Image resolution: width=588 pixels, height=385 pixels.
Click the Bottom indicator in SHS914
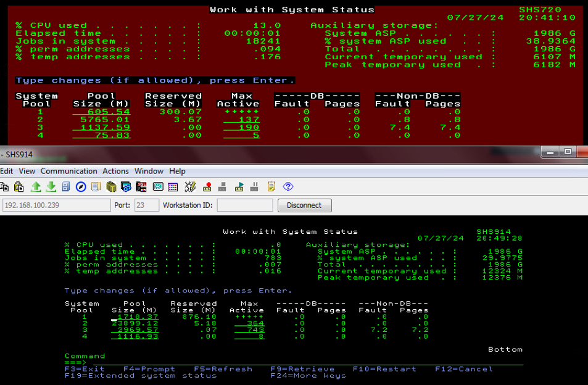pos(505,349)
